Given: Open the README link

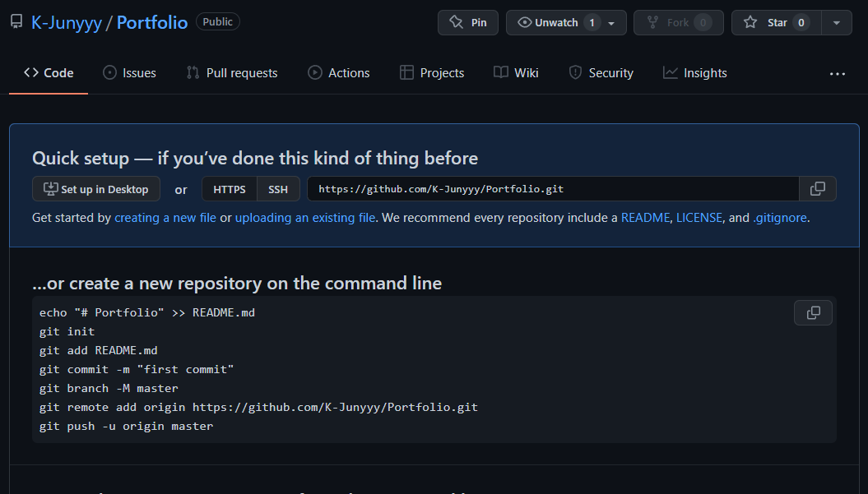Looking at the screenshot, I should tap(646, 218).
